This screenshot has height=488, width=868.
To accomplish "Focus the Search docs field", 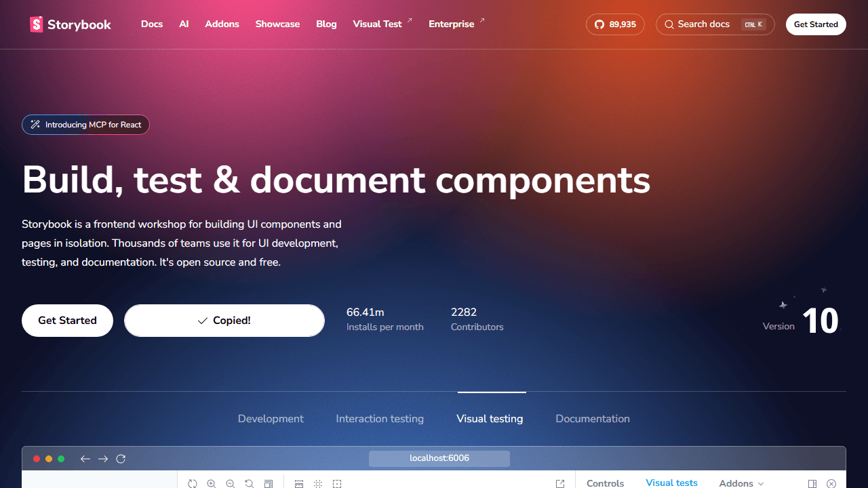I will 715,24.
